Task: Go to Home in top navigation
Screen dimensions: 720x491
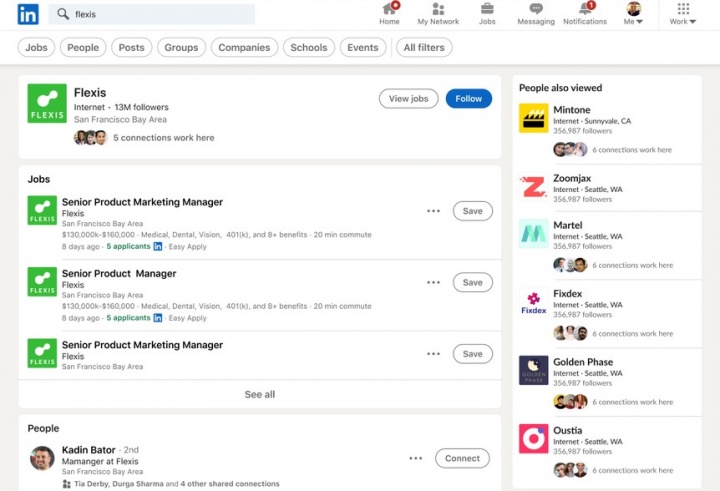Action: click(389, 13)
